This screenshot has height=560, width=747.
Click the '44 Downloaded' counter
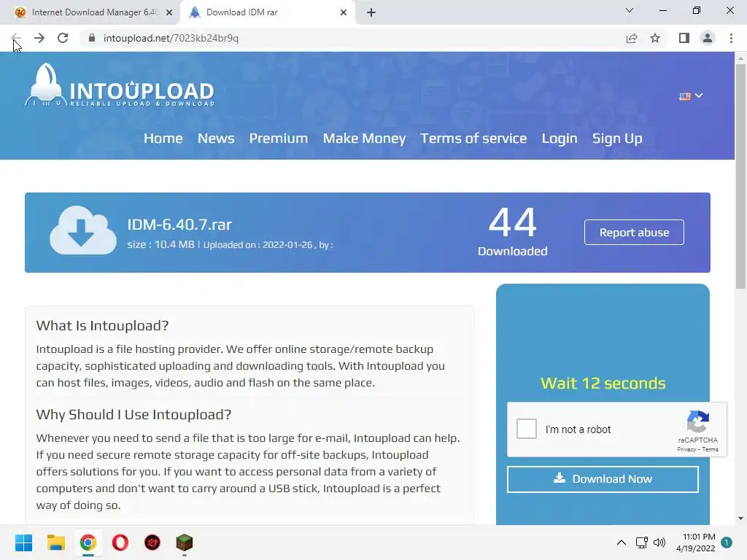[x=513, y=231]
